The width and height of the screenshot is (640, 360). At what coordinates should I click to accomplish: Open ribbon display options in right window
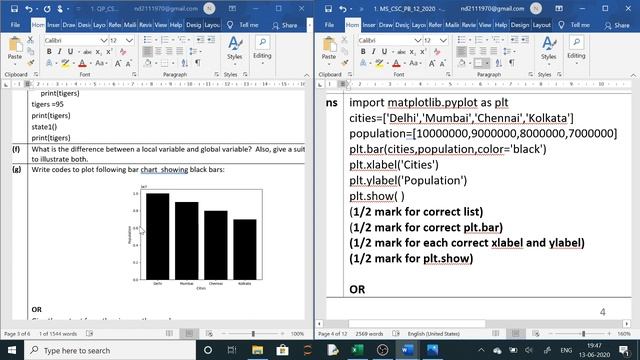tap(559, 9)
